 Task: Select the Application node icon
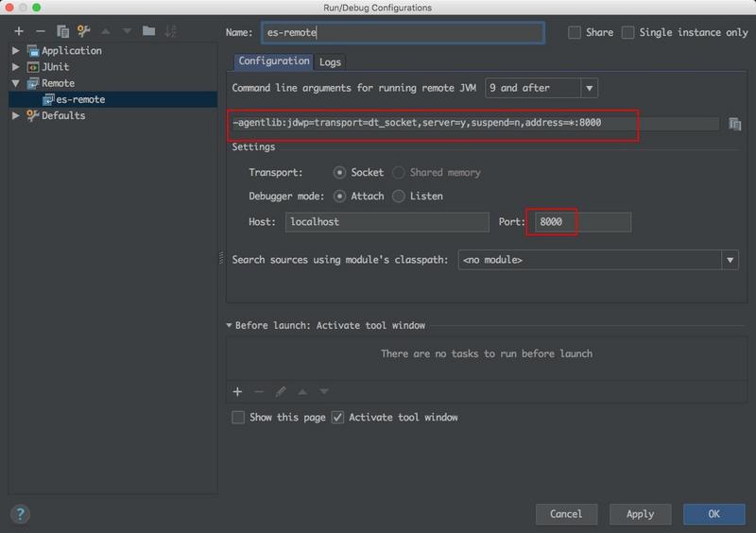point(33,51)
